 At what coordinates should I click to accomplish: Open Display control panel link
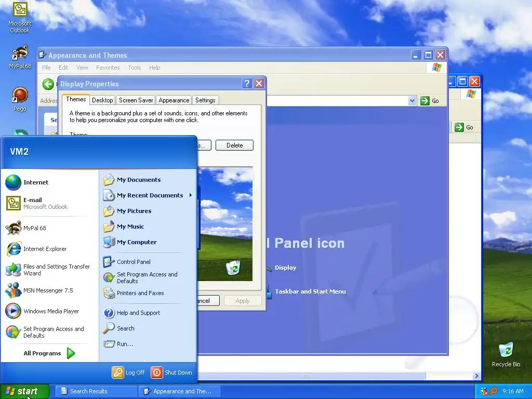tap(285, 268)
